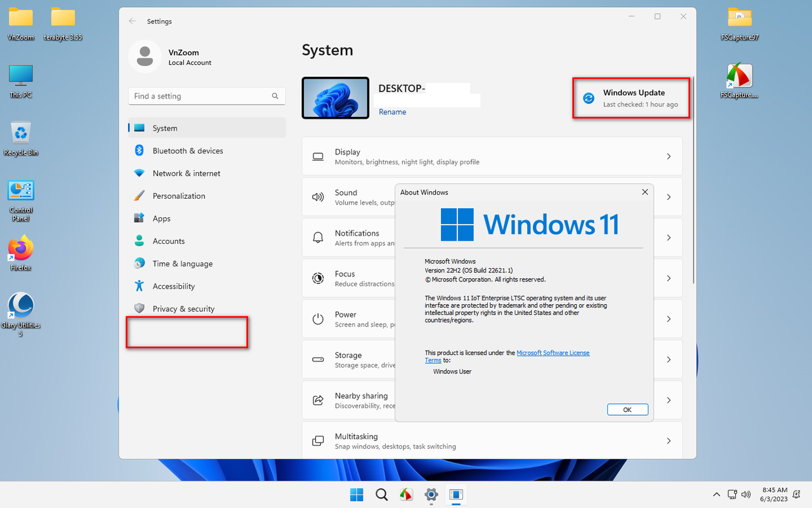Image resolution: width=812 pixels, height=508 pixels.
Task: Expand Focus row chevron
Action: pos(669,278)
